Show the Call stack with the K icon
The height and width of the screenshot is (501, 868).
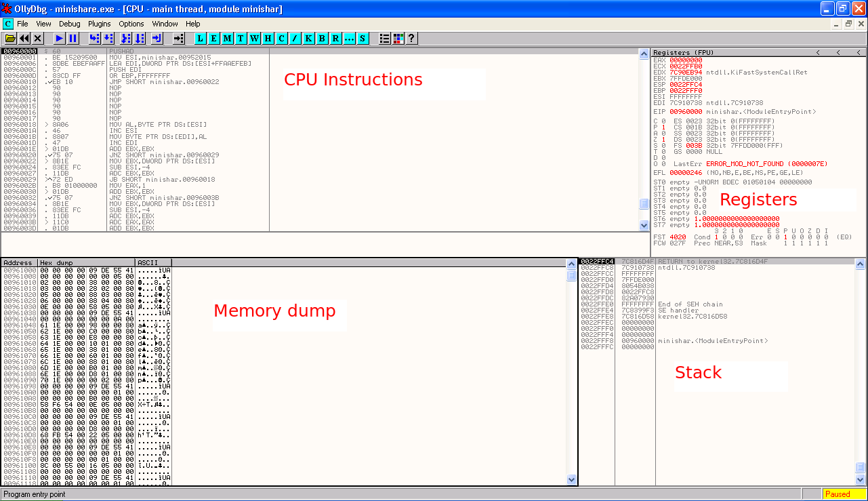(x=309, y=39)
